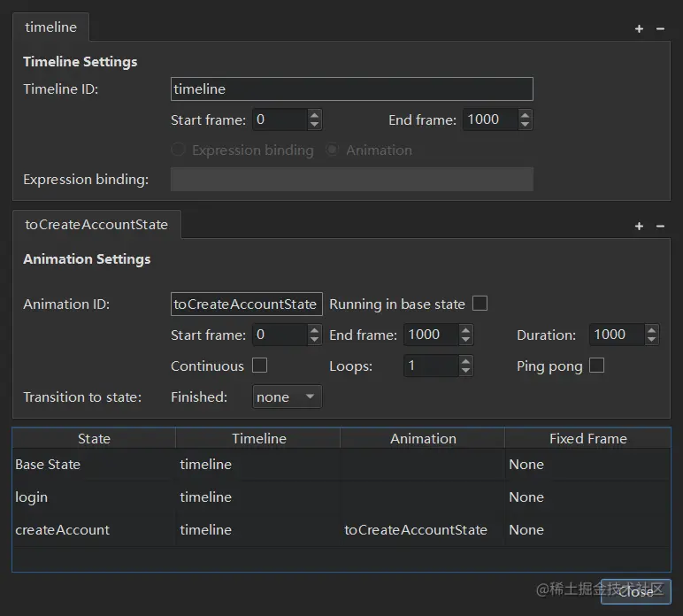Add a new animation with the plus icon
Image resolution: width=683 pixels, height=616 pixels.
(639, 226)
